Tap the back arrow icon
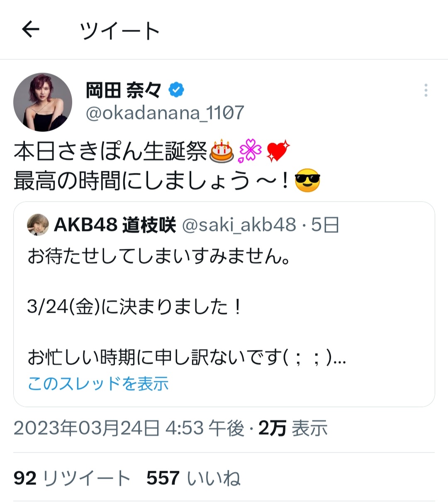The height and width of the screenshot is (504, 448). coord(30,30)
